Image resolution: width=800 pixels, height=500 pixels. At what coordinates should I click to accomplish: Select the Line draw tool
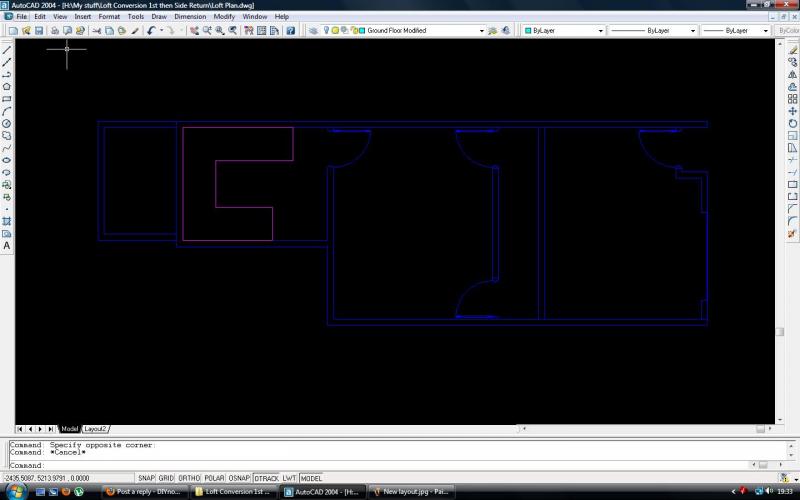[x=7, y=50]
